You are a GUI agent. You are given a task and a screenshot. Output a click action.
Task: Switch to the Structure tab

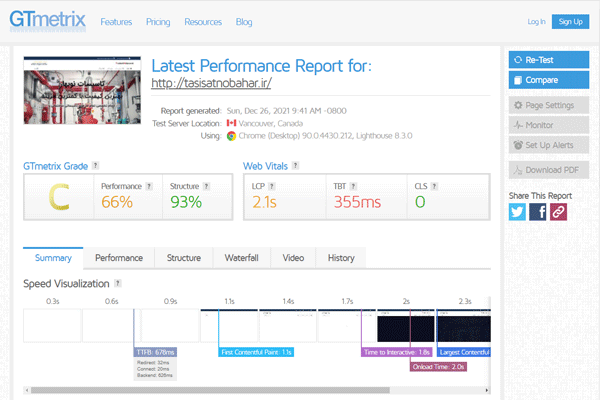[183, 258]
